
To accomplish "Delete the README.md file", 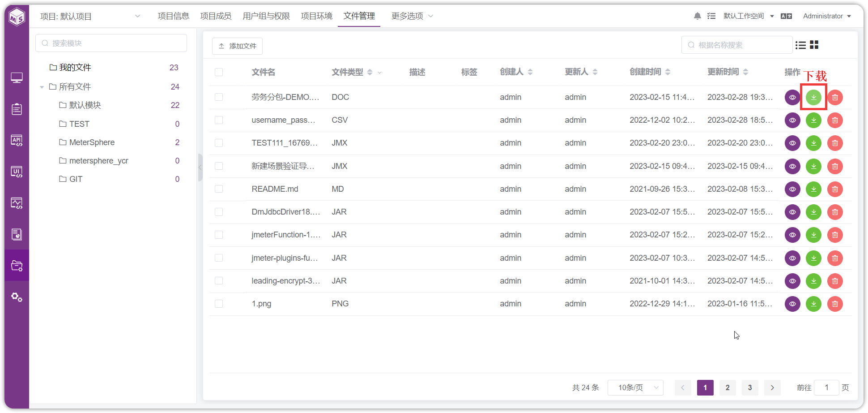I will (x=835, y=189).
